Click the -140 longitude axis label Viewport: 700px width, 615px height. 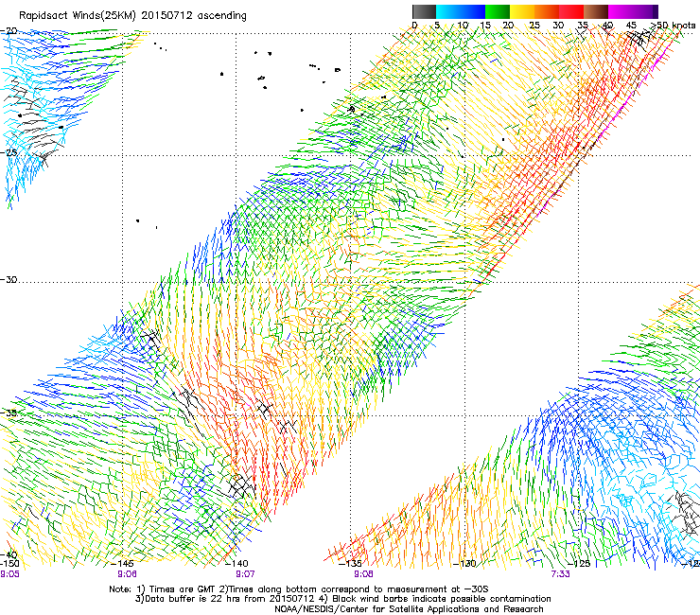[236, 564]
